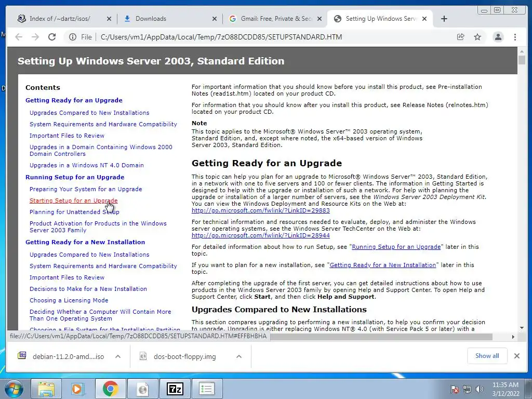Close the Setting Up Windows Server tab
Image resolution: width=532 pixels, height=399 pixels.
click(424, 19)
